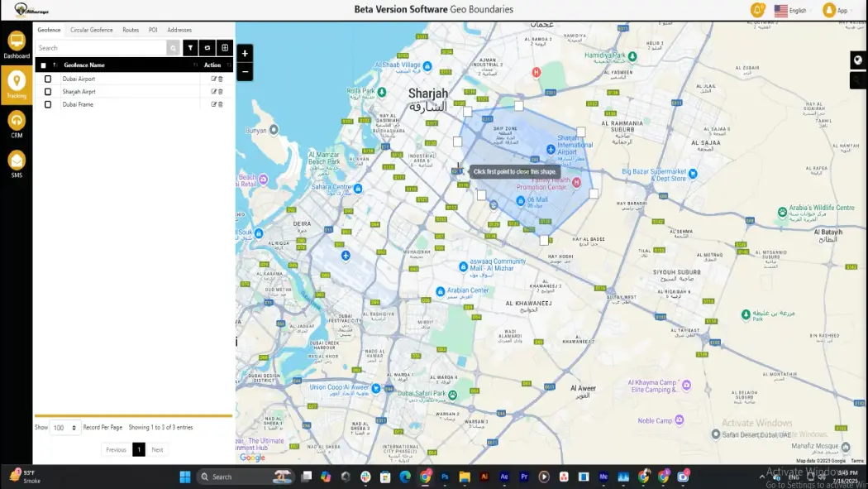Viewport: 868px width, 489px height.
Task: Open the notifications bell icon
Action: click(x=757, y=10)
